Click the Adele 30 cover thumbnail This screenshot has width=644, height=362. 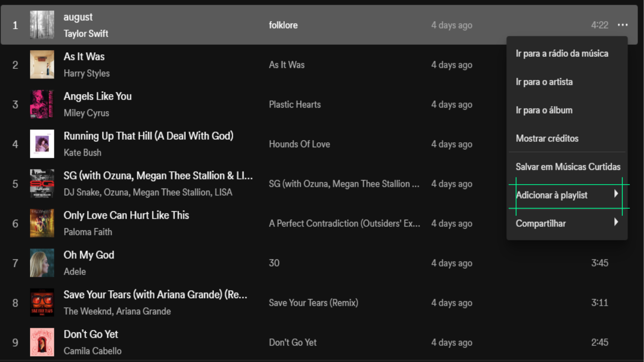tap(42, 263)
